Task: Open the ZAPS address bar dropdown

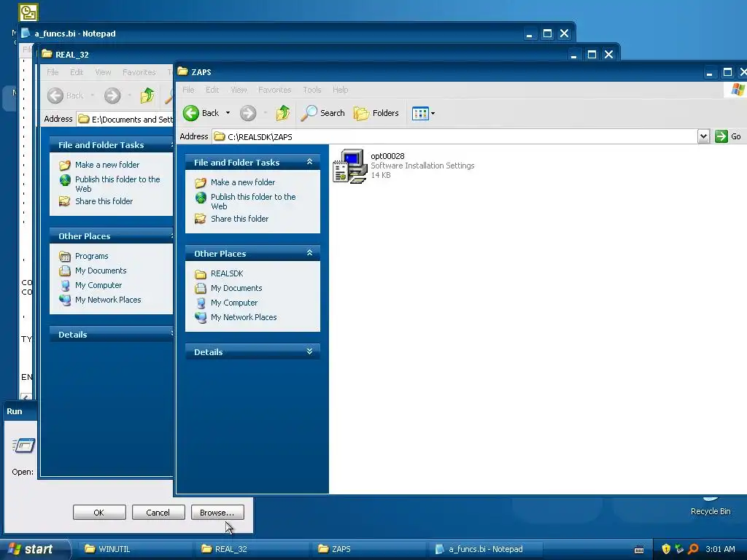Action: (x=703, y=136)
